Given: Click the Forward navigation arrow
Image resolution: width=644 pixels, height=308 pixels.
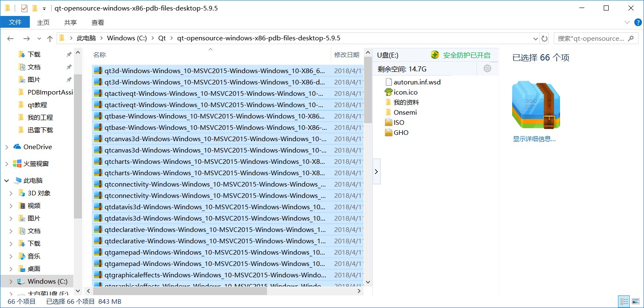Looking at the screenshot, I should click(x=26, y=39).
